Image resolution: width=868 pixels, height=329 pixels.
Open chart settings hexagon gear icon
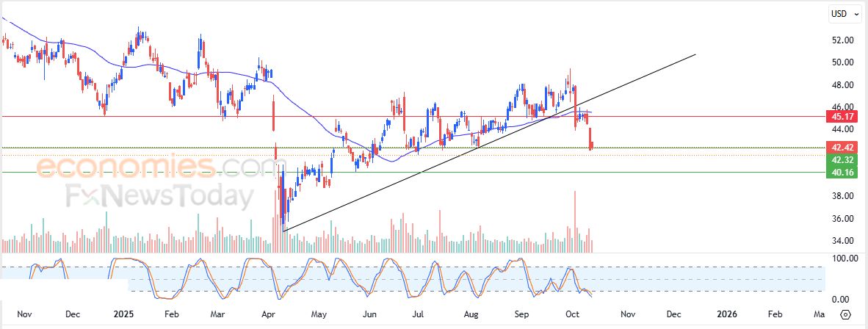(x=845, y=314)
